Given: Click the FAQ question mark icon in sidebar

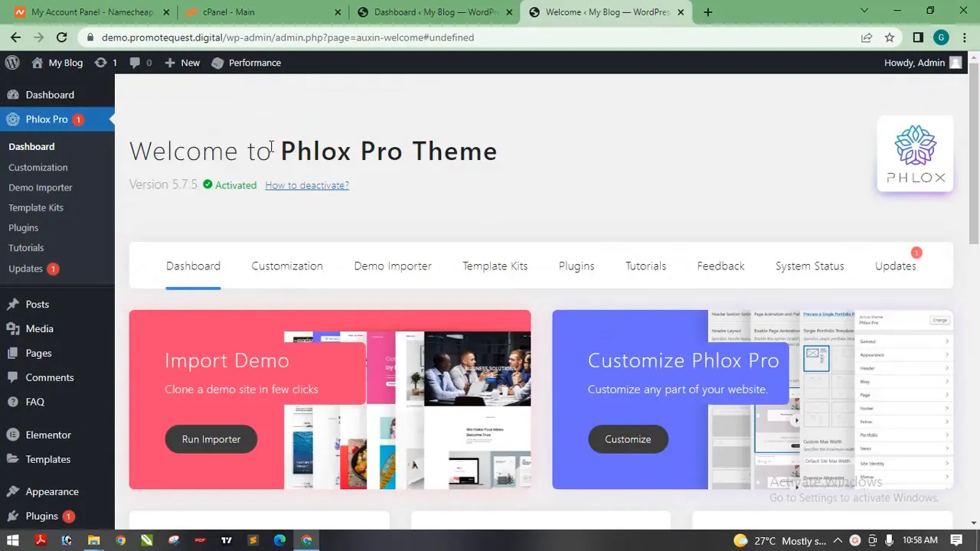Looking at the screenshot, I should [13, 402].
